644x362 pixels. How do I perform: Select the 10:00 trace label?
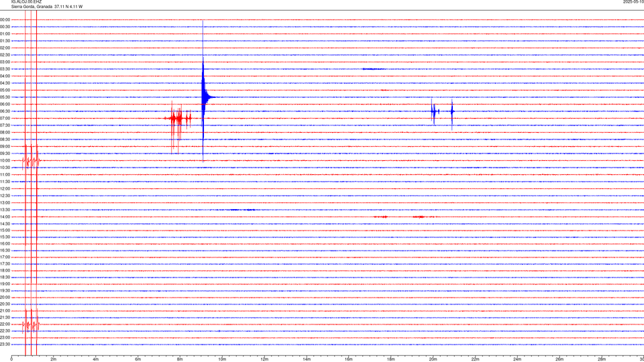[x=5, y=160]
